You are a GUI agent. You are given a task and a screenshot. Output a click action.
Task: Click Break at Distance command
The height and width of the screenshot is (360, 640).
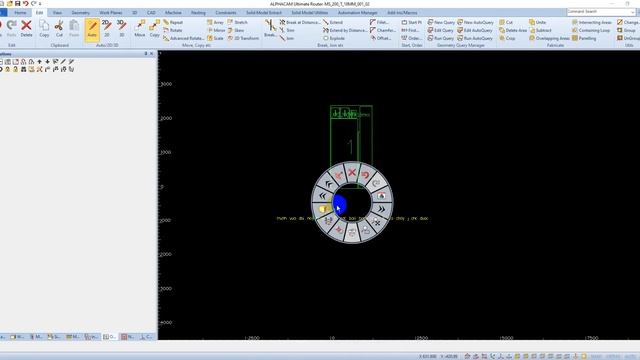[300, 22]
